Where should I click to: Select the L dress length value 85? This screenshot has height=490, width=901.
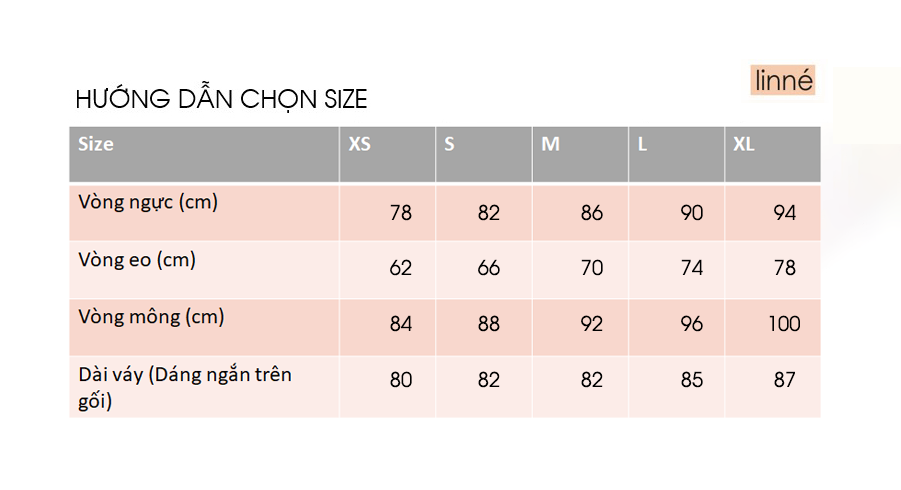point(692,381)
